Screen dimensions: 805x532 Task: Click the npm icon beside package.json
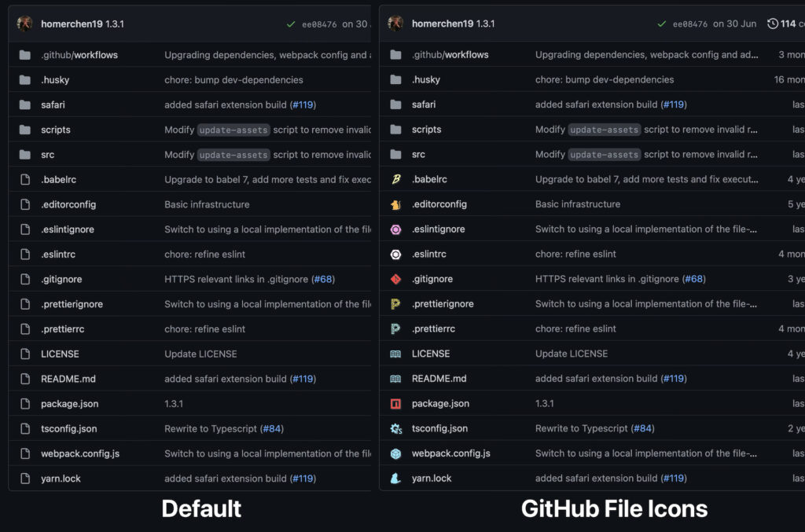(x=395, y=403)
